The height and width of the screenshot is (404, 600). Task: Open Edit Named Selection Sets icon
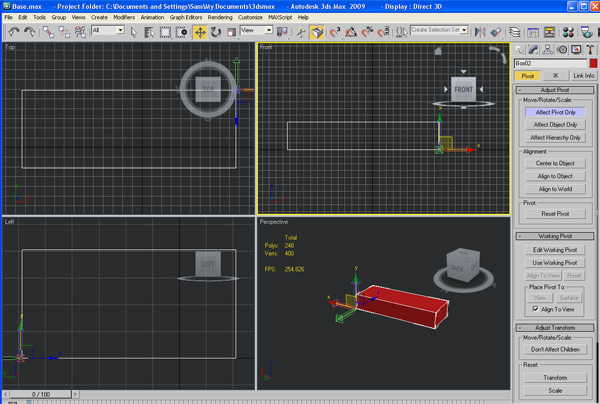coord(401,32)
